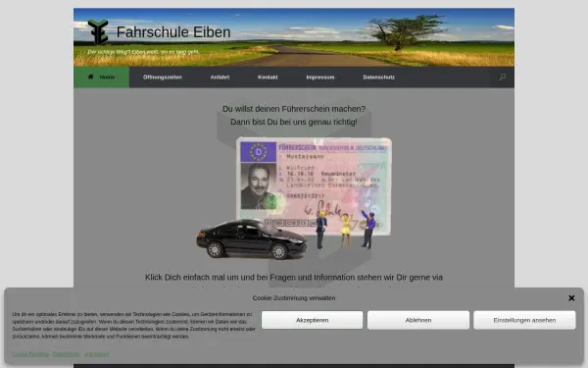
Task: Open the Anfahrt menu item
Action: 220,77
